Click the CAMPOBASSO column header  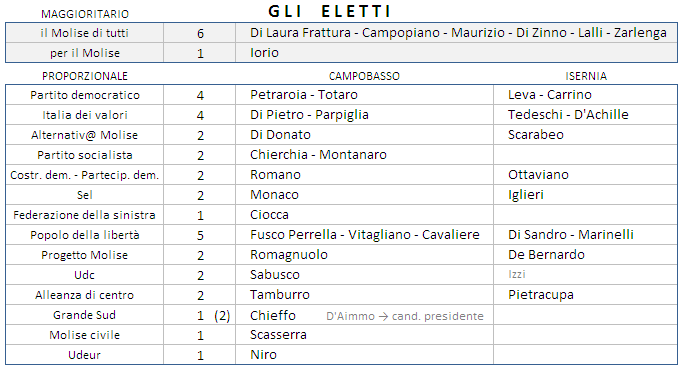click(x=364, y=76)
